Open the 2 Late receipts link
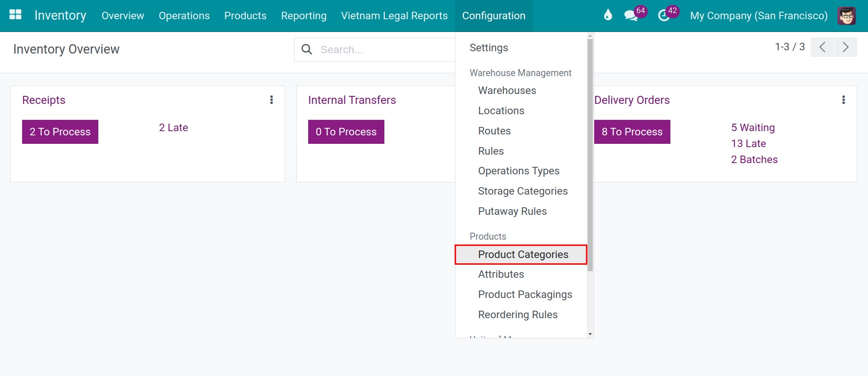The image size is (868, 376). tap(174, 127)
